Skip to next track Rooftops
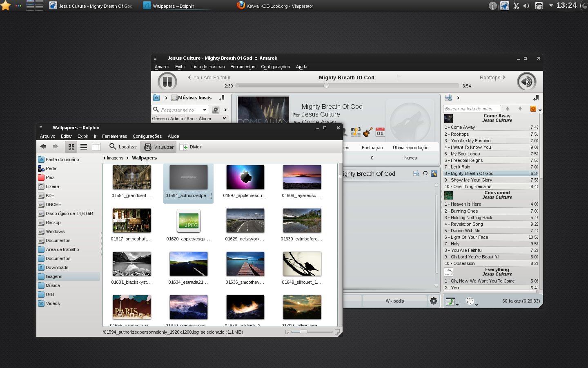 492,77
